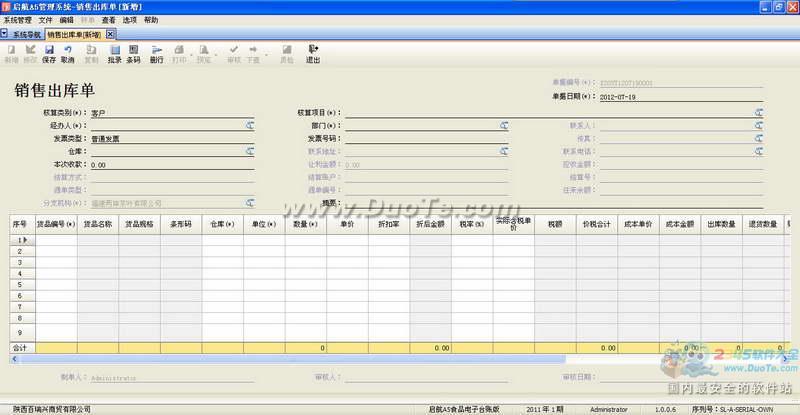Click the greyed 复制 copy icon
The width and height of the screenshot is (800, 415).
tap(91, 50)
